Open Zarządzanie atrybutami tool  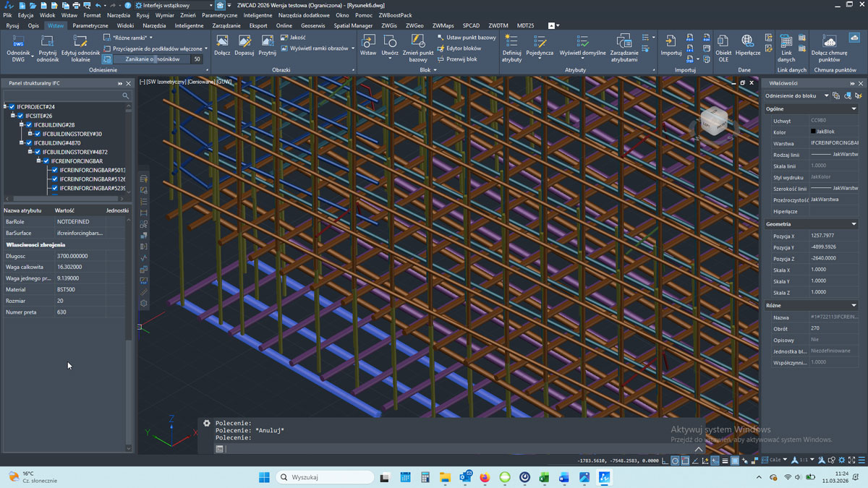click(x=624, y=41)
